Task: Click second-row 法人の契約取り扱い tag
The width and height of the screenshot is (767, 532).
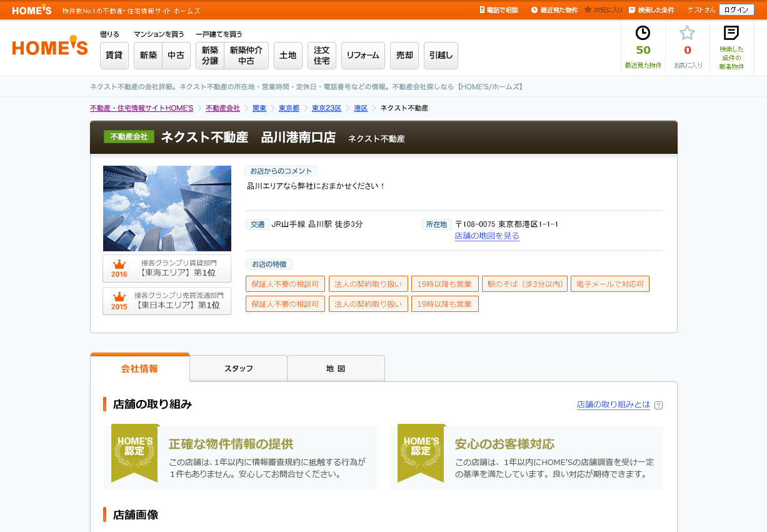Action: (x=368, y=304)
